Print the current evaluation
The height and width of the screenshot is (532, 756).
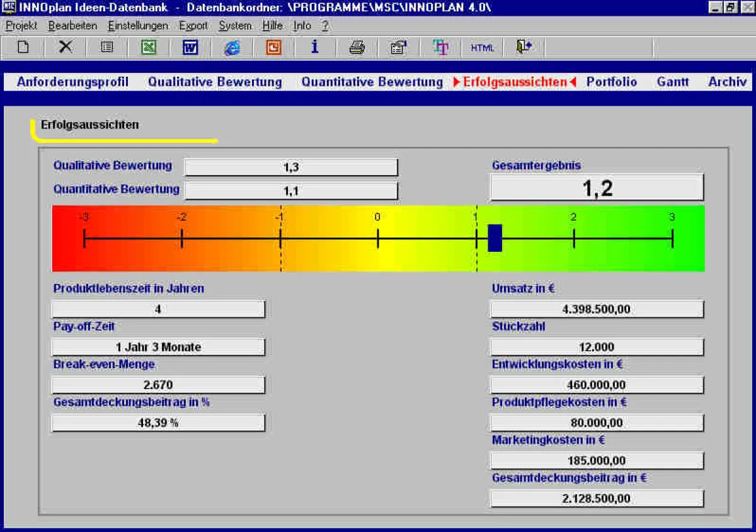click(357, 47)
